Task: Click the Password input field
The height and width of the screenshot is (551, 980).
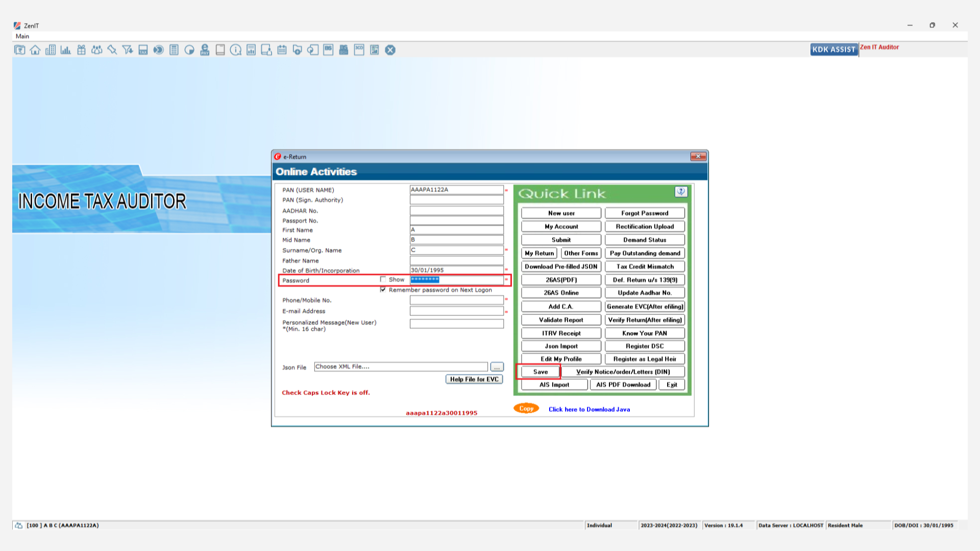Action: click(456, 280)
